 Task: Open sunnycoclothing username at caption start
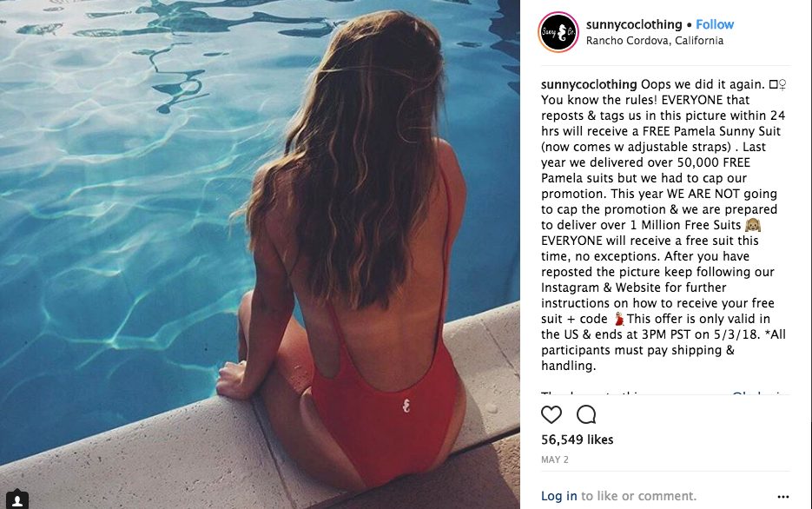tap(589, 84)
